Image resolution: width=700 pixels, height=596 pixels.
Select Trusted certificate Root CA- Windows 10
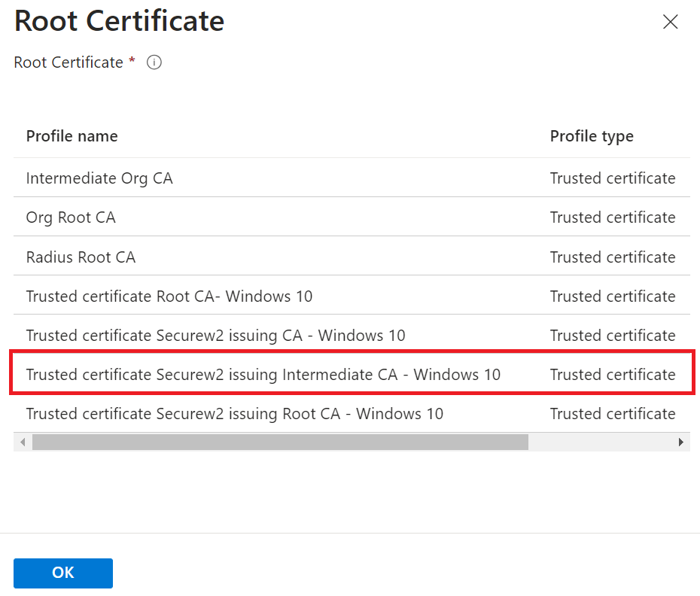point(169,296)
